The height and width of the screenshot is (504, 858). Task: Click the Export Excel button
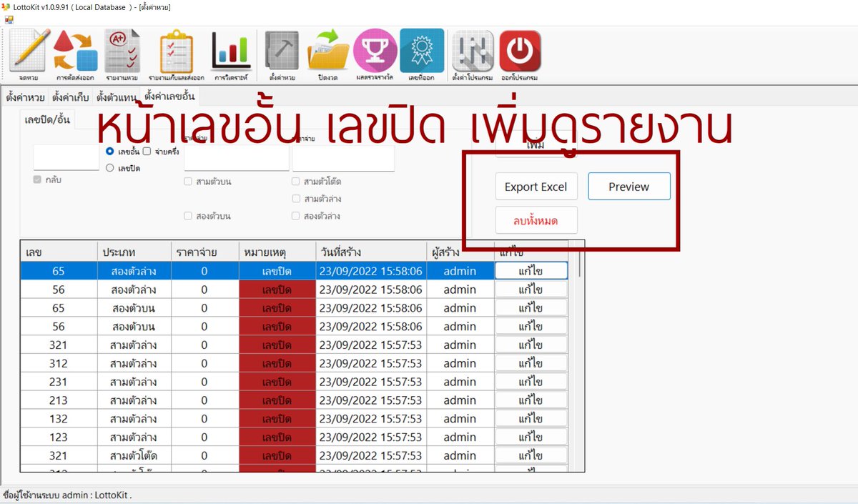tap(536, 187)
